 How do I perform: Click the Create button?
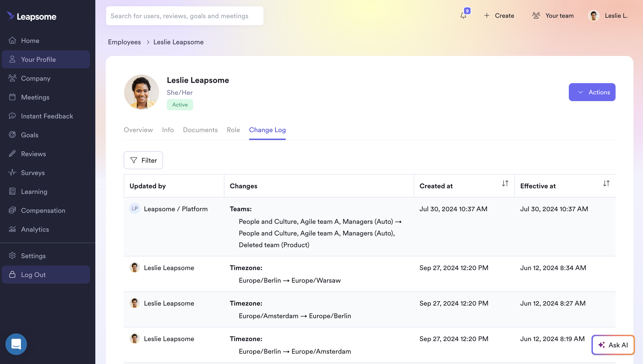pyautogui.click(x=499, y=16)
